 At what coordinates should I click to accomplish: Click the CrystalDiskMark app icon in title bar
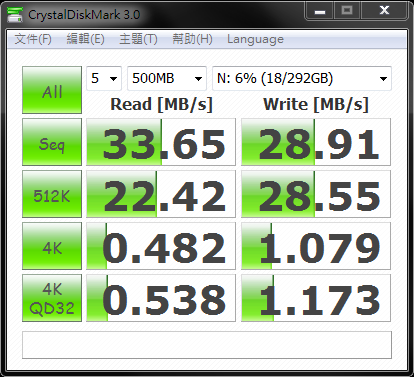[15, 15]
